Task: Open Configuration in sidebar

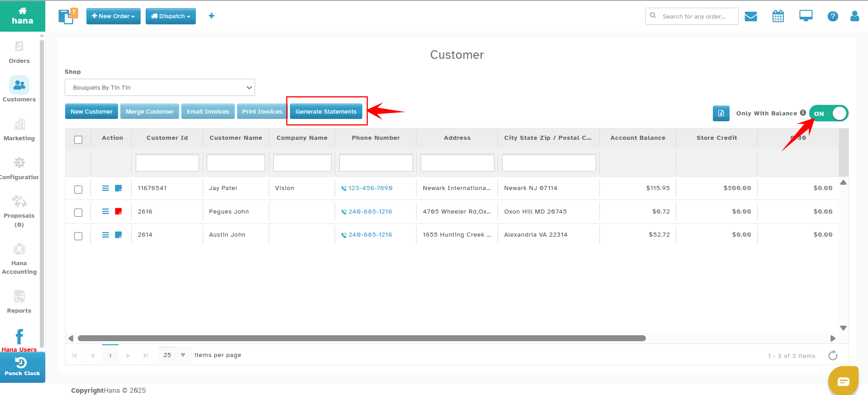Action: pyautogui.click(x=19, y=168)
